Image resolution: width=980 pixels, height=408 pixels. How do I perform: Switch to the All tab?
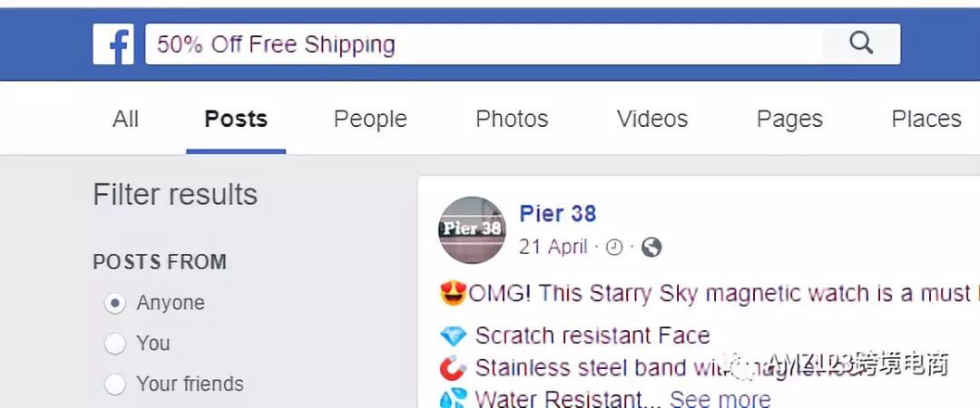(125, 119)
